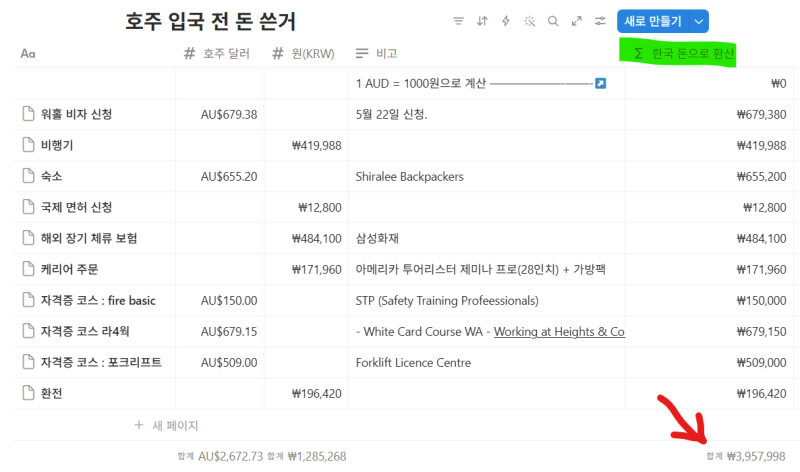Image resolution: width=800 pixels, height=472 pixels.
Task: Click the 원(KRW) cell in the 케리어 주문 row
Action: [x=306, y=269]
